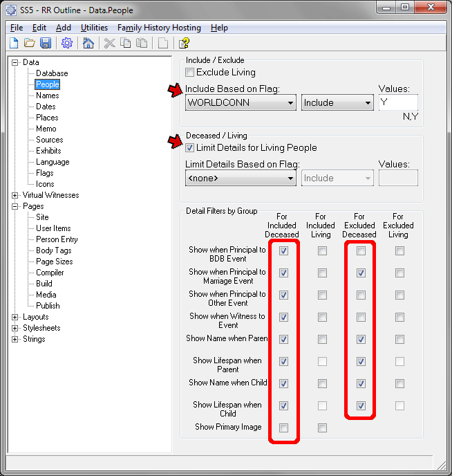Screen dimensions: 452x476
Task: Open the Family History Hosting menu
Action: pos(159,28)
